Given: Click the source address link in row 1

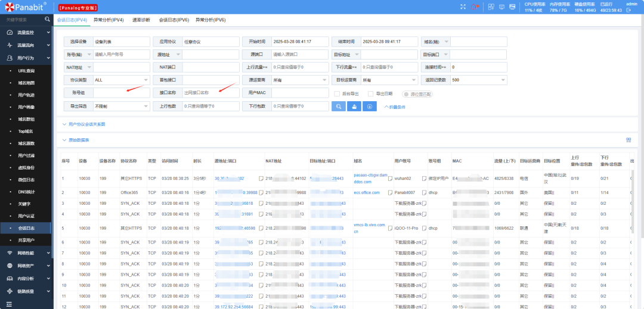Looking at the screenshot, I should click(229, 178).
